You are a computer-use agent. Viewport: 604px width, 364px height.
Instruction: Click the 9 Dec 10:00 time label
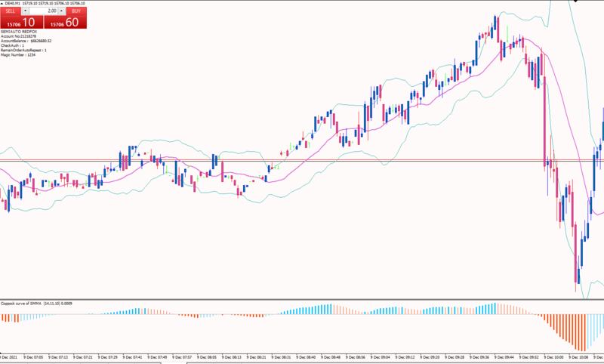[x=553, y=357]
